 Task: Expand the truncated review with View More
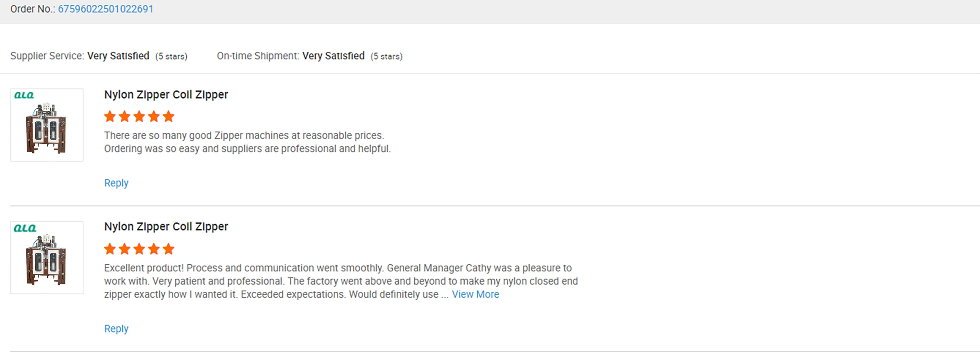475,294
